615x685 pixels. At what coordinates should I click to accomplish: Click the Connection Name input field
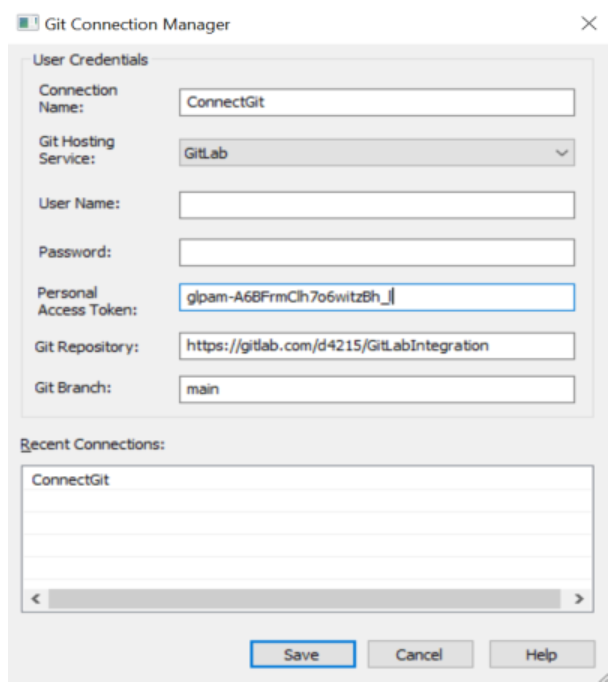click(x=377, y=103)
